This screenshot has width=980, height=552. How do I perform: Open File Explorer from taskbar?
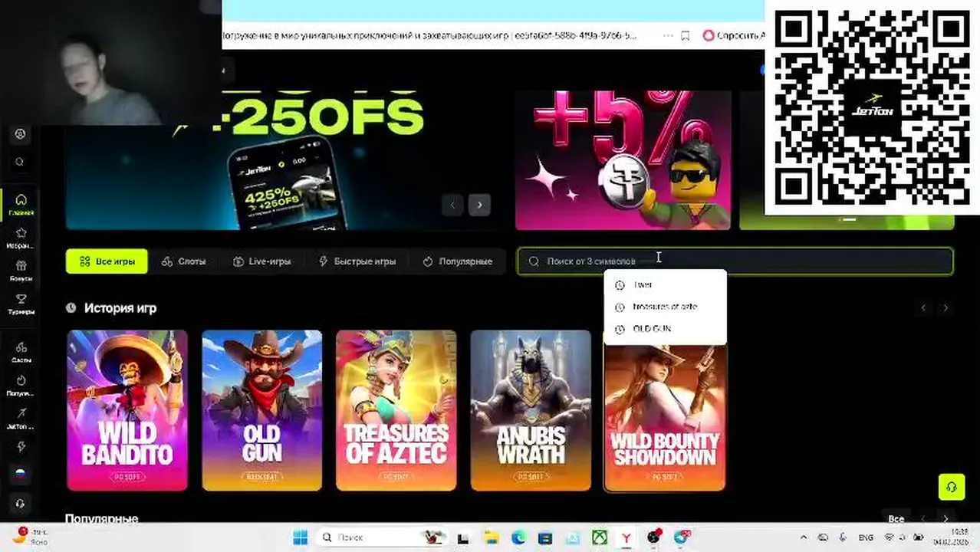(x=491, y=537)
